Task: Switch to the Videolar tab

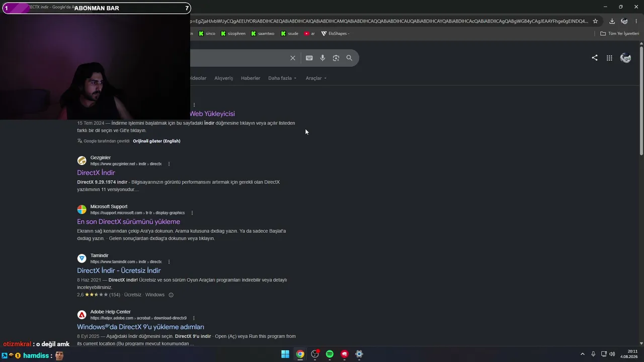Action: click(198, 78)
